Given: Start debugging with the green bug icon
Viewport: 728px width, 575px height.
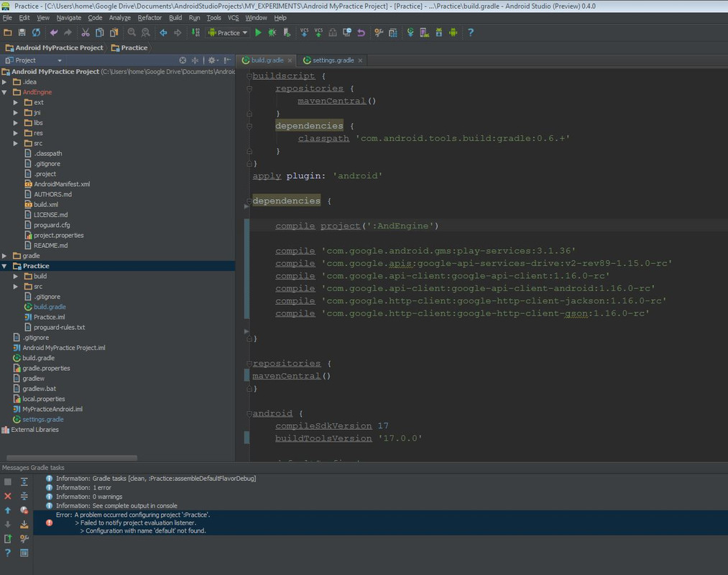Looking at the screenshot, I should 272,32.
